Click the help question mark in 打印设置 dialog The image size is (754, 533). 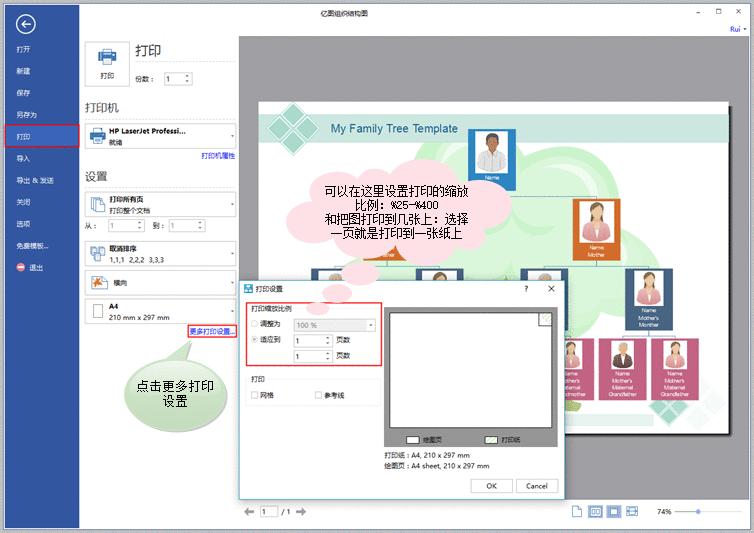526,288
